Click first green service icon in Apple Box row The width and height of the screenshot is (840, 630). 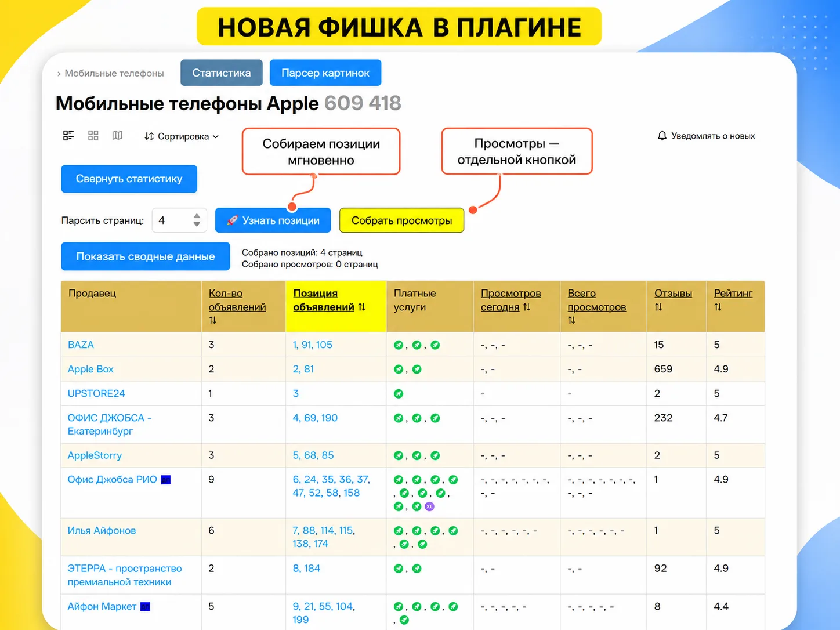click(399, 370)
